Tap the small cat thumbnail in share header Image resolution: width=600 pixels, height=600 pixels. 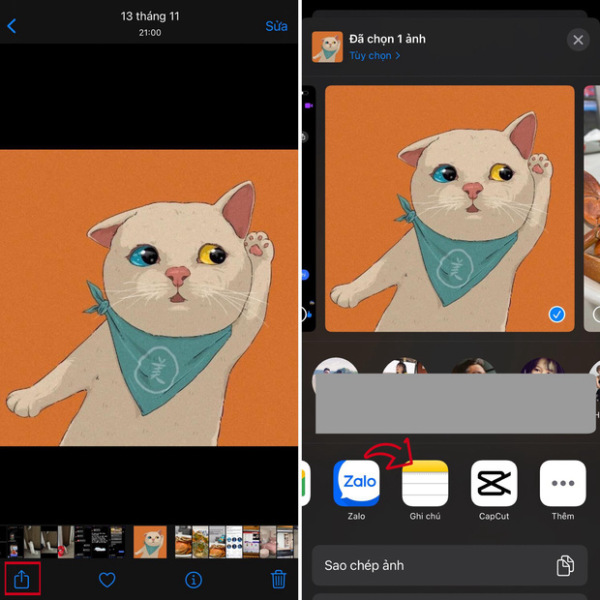[x=327, y=47]
